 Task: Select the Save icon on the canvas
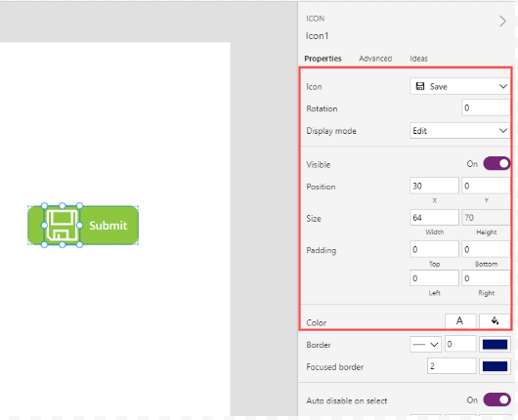coord(62,226)
